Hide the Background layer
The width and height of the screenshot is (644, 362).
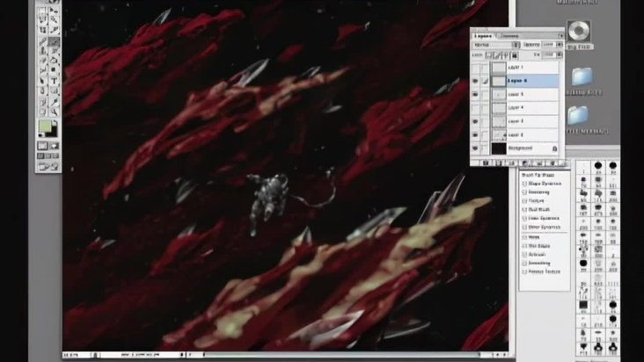pyautogui.click(x=475, y=148)
